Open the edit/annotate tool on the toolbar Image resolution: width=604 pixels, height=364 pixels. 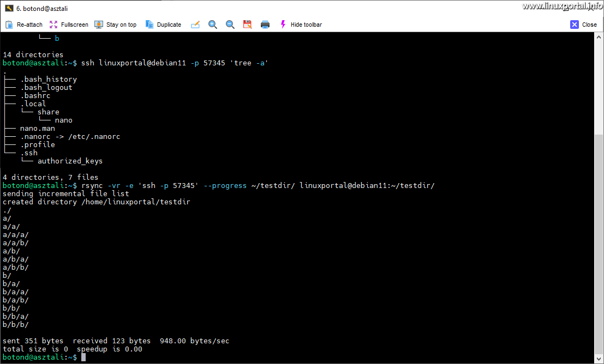[x=195, y=24]
